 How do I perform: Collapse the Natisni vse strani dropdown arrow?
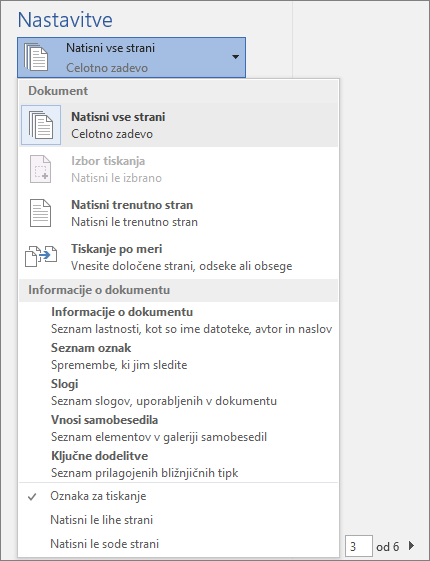pyautogui.click(x=235, y=57)
